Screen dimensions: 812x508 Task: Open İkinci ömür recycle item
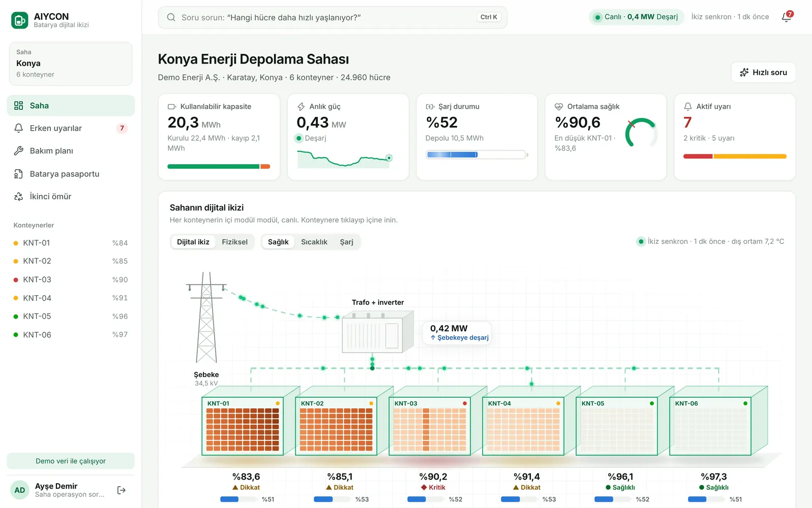pos(71,197)
